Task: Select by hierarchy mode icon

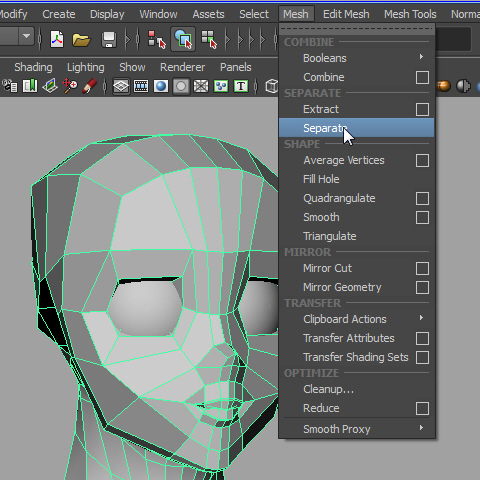Action: [x=157, y=40]
